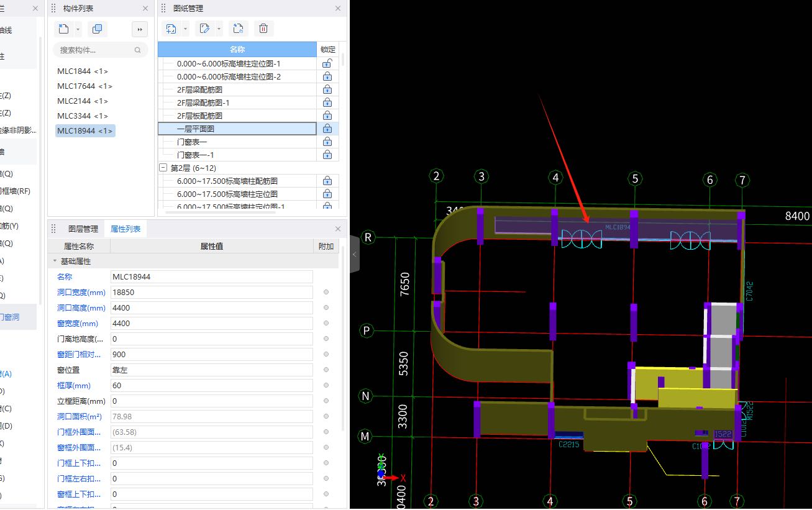Click the new component icon in 构件列表
The width and height of the screenshot is (812, 510).
(x=63, y=29)
